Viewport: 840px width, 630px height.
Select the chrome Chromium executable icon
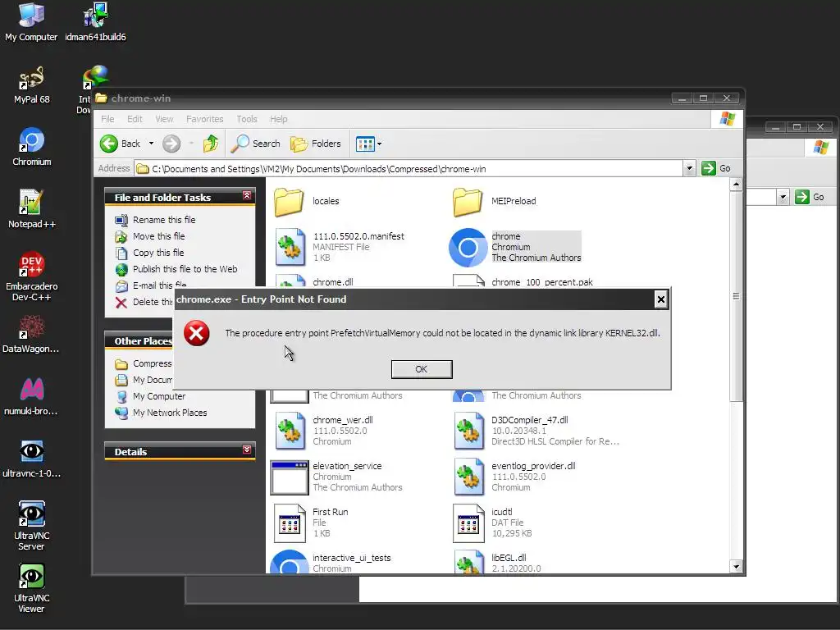(x=468, y=248)
